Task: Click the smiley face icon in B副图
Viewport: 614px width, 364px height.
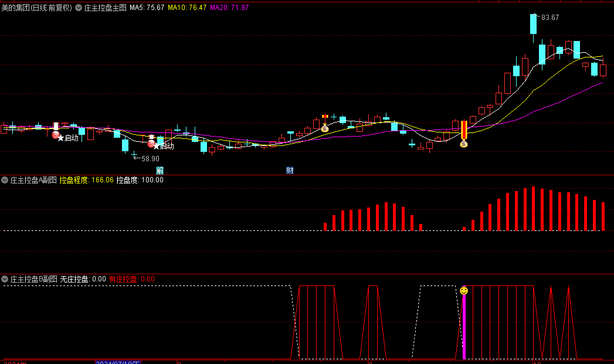Action: pos(464,291)
